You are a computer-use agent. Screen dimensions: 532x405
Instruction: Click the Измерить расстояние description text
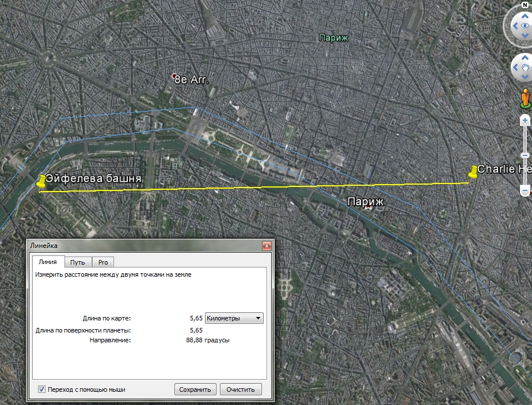point(113,274)
